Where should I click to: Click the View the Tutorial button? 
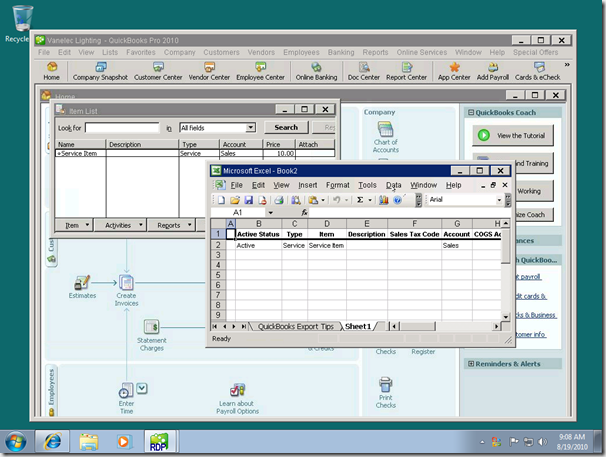coord(512,135)
